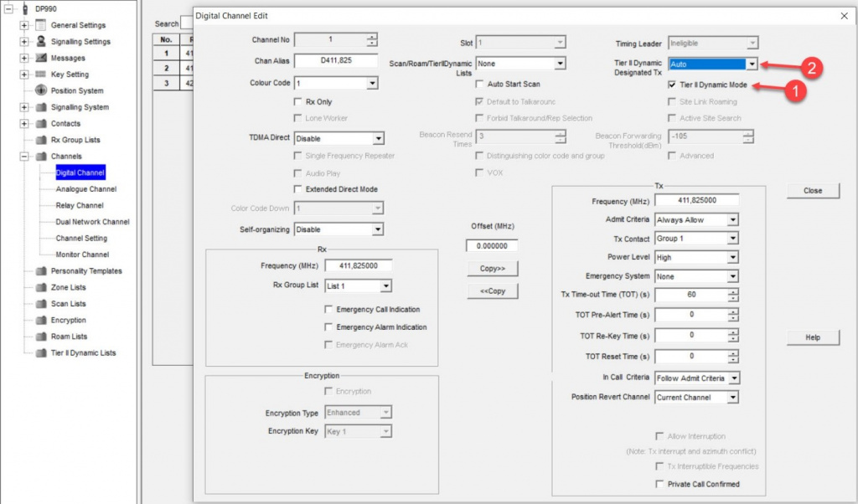Open Dual Network Channel tree item
858x504 pixels.
pos(92,222)
